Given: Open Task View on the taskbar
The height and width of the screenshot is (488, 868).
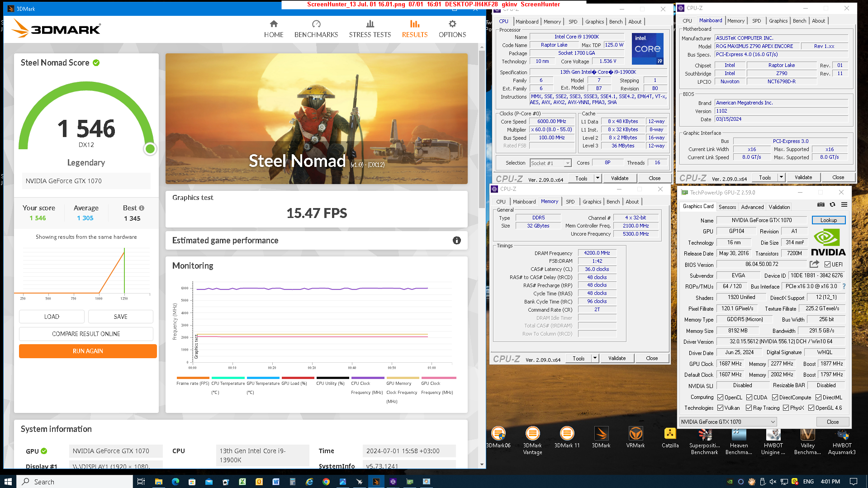Looking at the screenshot, I should click(x=141, y=482).
